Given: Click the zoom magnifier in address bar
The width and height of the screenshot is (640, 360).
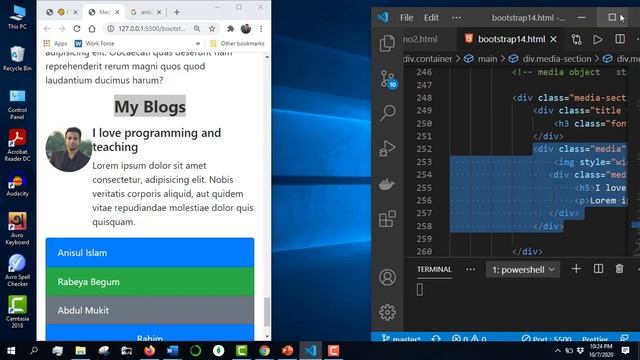Looking at the screenshot, I should pyautogui.click(x=197, y=29).
